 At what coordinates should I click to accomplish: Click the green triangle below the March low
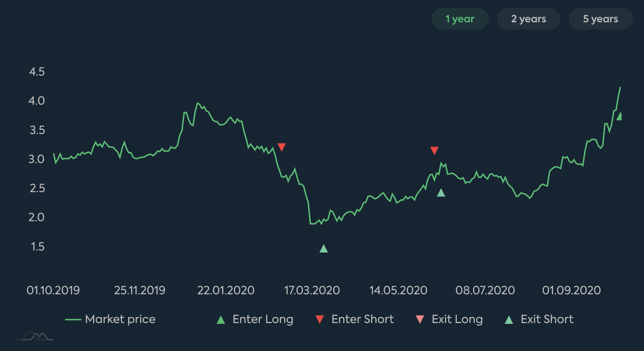(x=323, y=249)
